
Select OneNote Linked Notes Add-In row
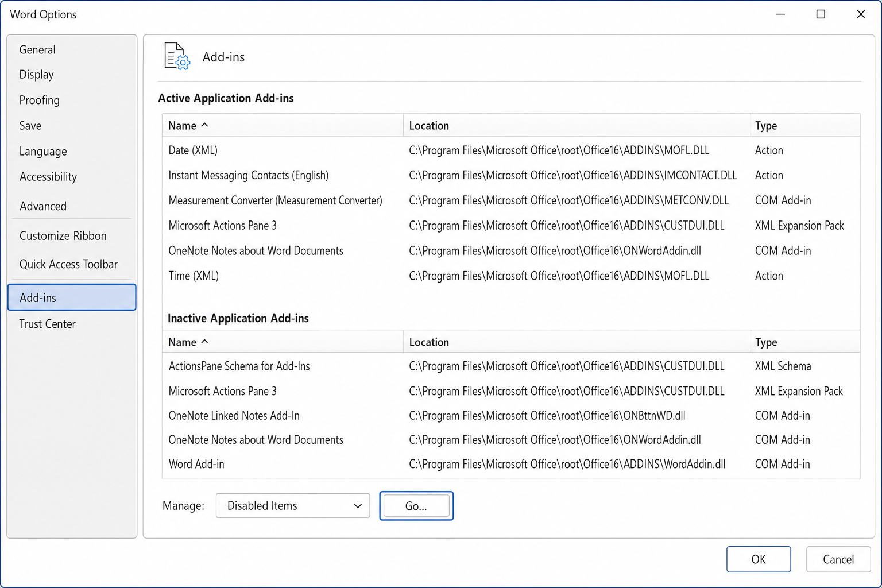tap(511, 416)
